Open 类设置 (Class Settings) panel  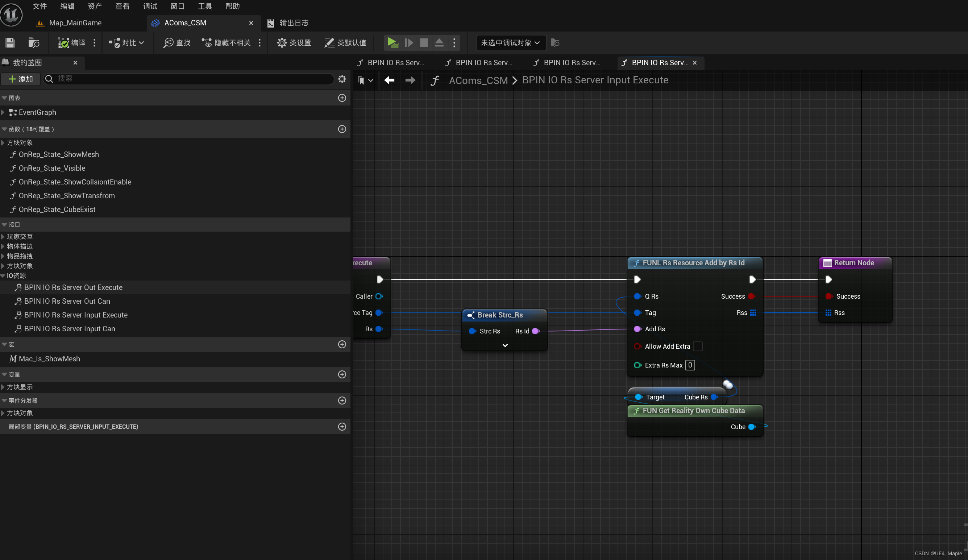click(294, 43)
